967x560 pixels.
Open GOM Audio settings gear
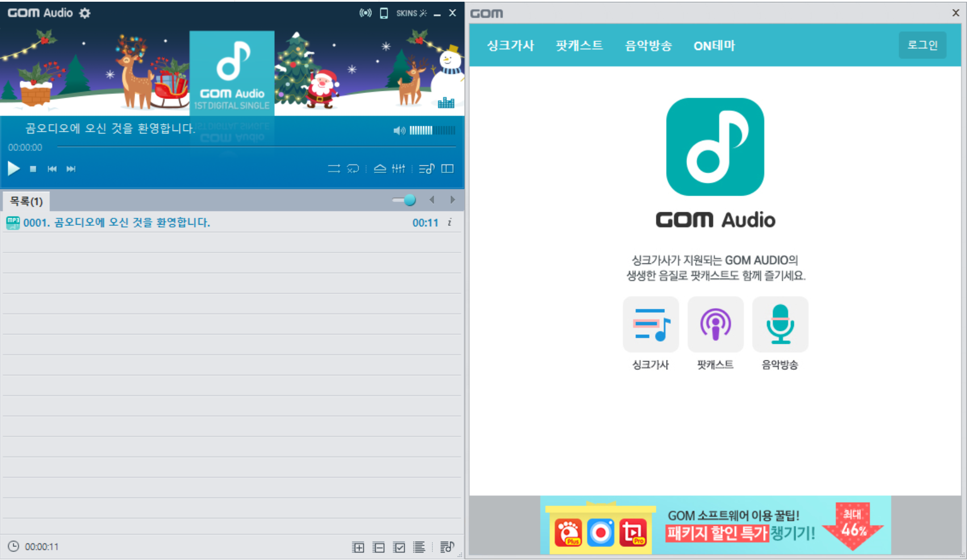coord(85,13)
